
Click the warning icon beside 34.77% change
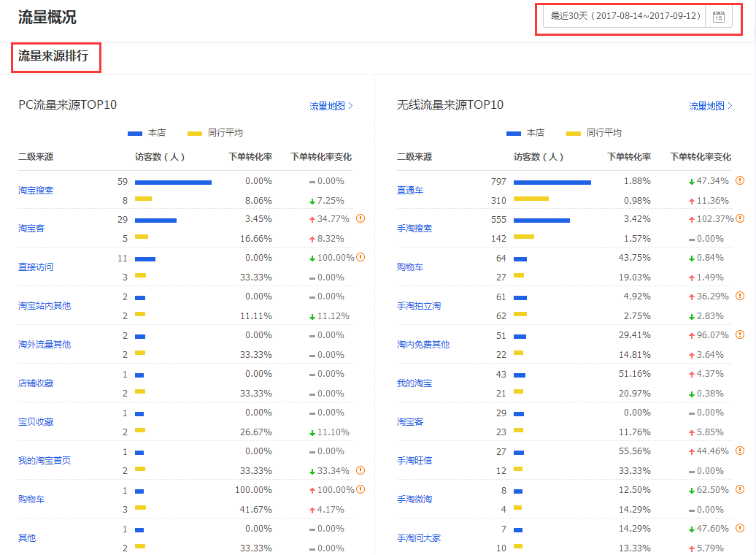360,218
